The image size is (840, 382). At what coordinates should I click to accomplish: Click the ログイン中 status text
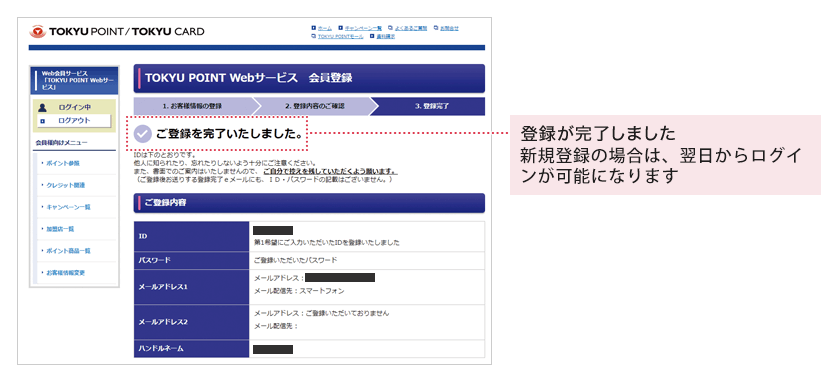pos(74,108)
